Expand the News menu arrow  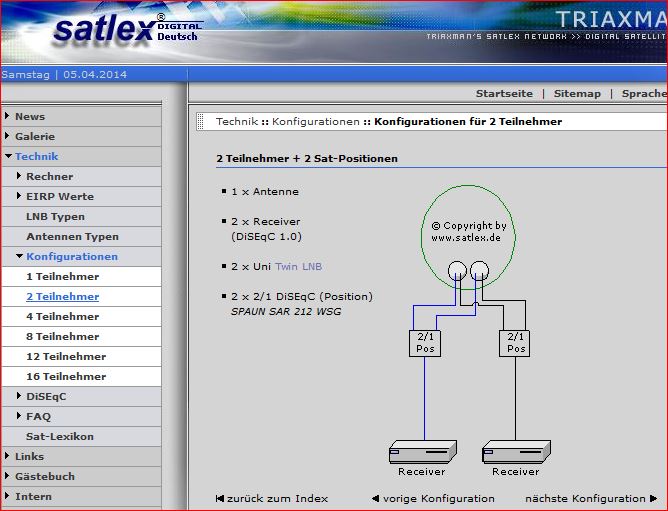coord(7,115)
